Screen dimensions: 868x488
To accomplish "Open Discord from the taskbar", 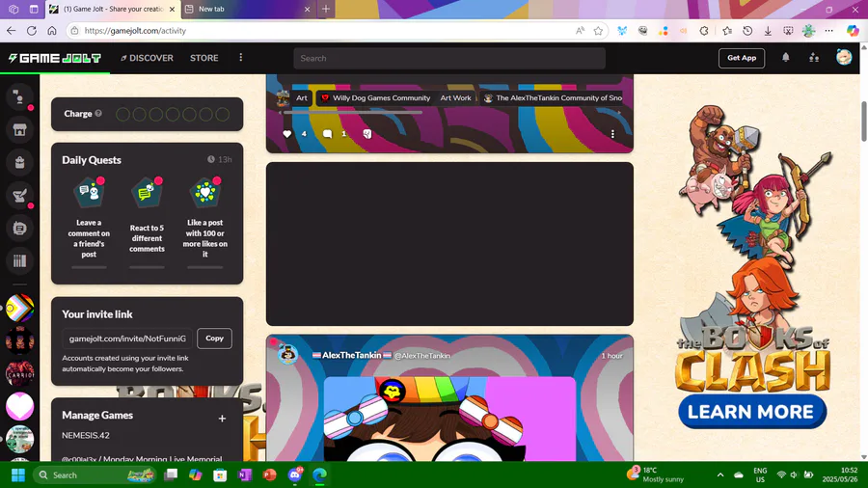I will (x=294, y=474).
